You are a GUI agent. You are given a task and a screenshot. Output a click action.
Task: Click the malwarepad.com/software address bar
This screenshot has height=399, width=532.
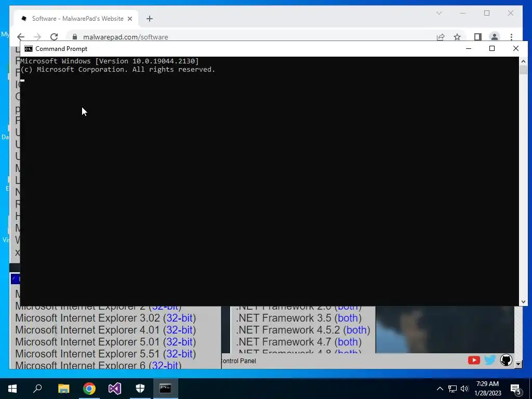(x=126, y=37)
